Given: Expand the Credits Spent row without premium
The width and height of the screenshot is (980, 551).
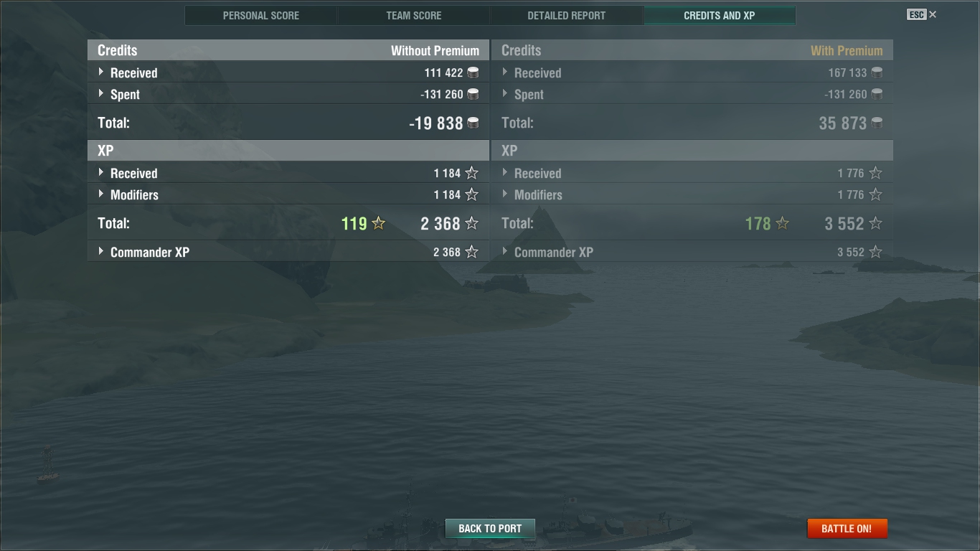Looking at the screenshot, I should pyautogui.click(x=101, y=93).
